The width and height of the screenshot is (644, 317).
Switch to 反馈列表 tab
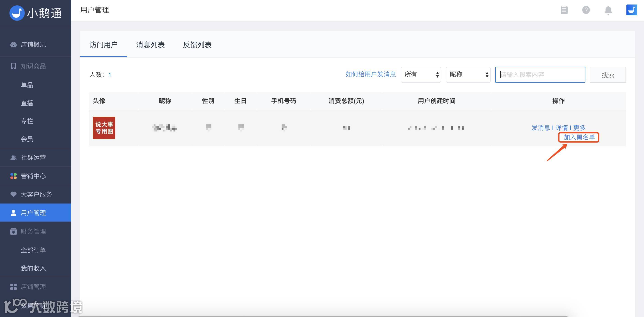pos(197,45)
